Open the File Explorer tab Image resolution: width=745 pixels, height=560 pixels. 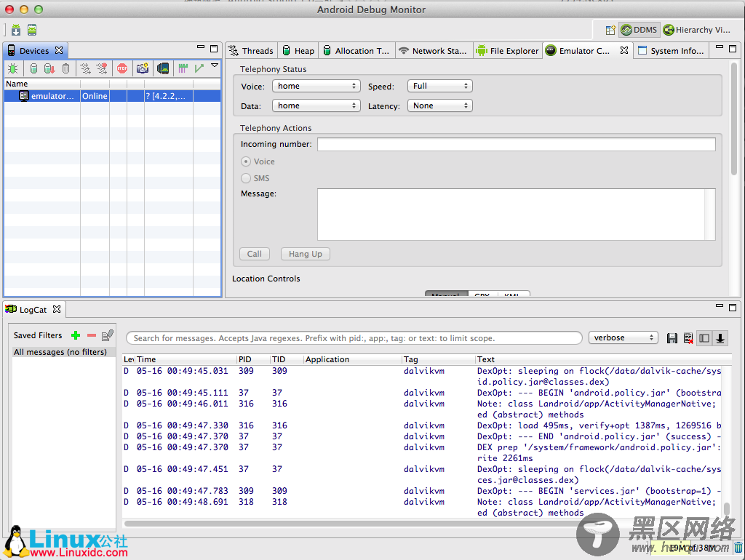click(507, 51)
